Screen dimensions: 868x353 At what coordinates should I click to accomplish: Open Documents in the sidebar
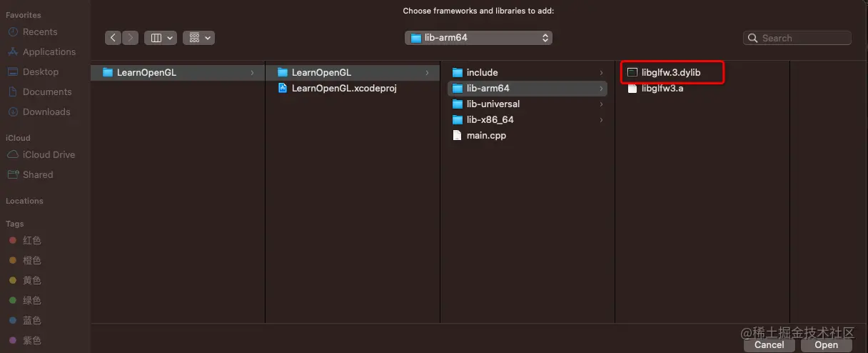(x=46, y=92)
